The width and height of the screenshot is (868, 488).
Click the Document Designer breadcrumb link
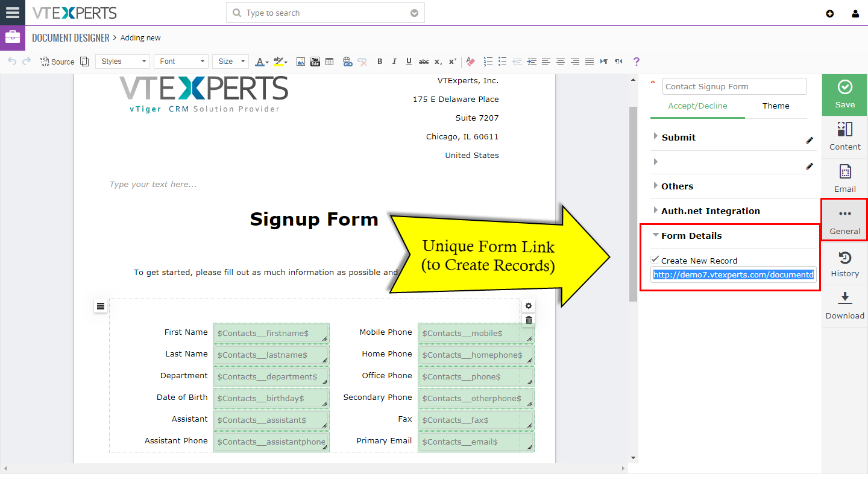pyautogui.click(x=71, y=38)
